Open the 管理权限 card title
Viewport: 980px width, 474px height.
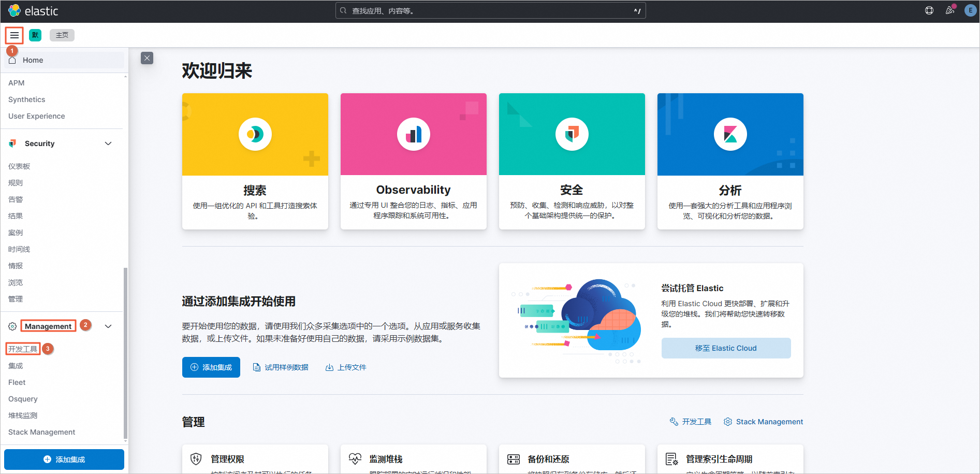point(228,459)
